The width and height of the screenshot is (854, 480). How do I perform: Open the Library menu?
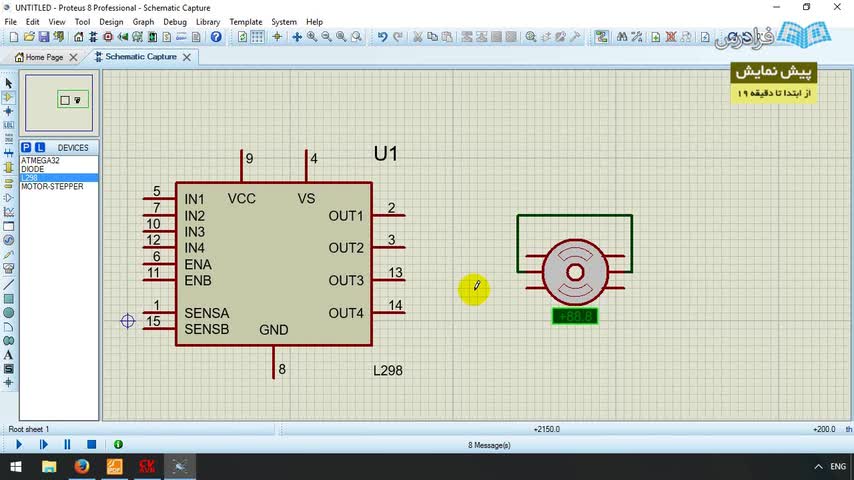208,22
